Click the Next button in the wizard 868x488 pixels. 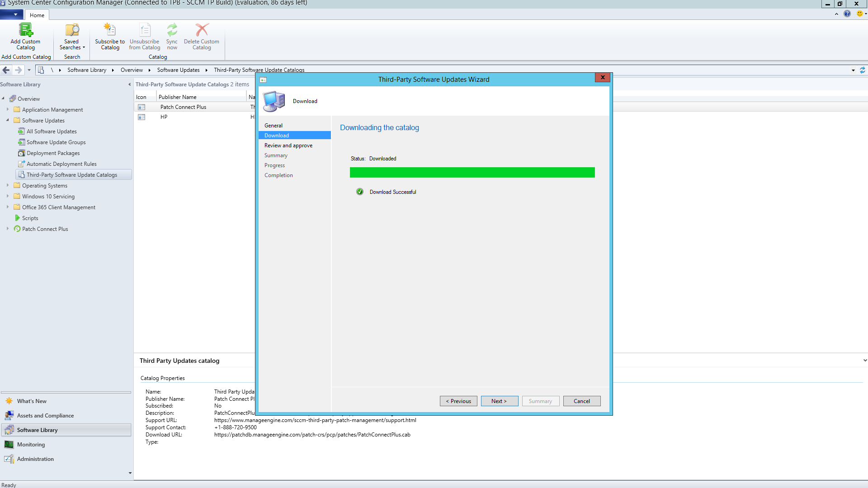pyautogui.click(x=499, y=400)
